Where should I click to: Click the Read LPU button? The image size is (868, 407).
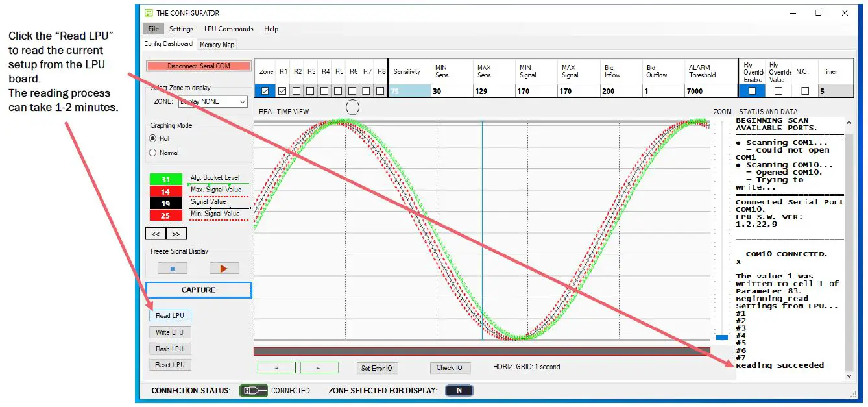pyautogui.click(x=170, y=315)
